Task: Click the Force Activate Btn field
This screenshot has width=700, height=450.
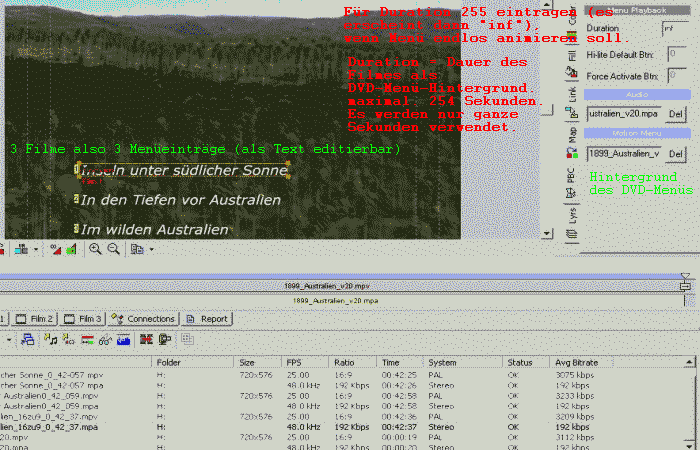Action: click(676, 75)
